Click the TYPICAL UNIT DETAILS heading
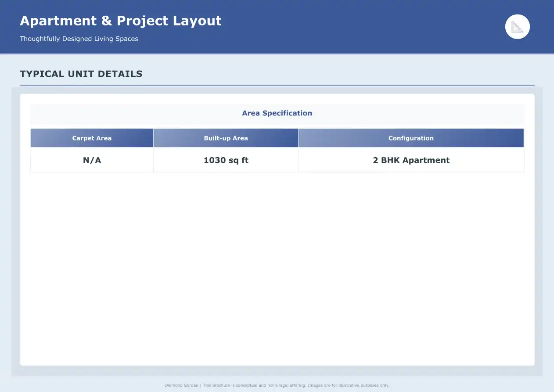This screenshot has height=392, width=554. 81,74
